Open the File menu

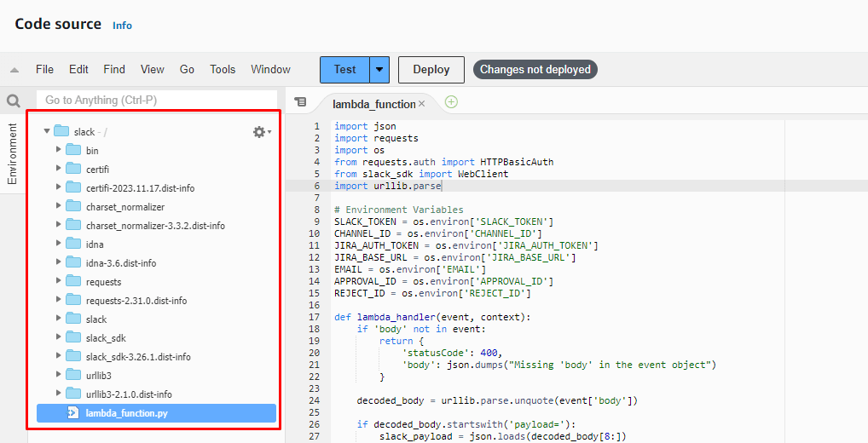(x=44, y=70)
